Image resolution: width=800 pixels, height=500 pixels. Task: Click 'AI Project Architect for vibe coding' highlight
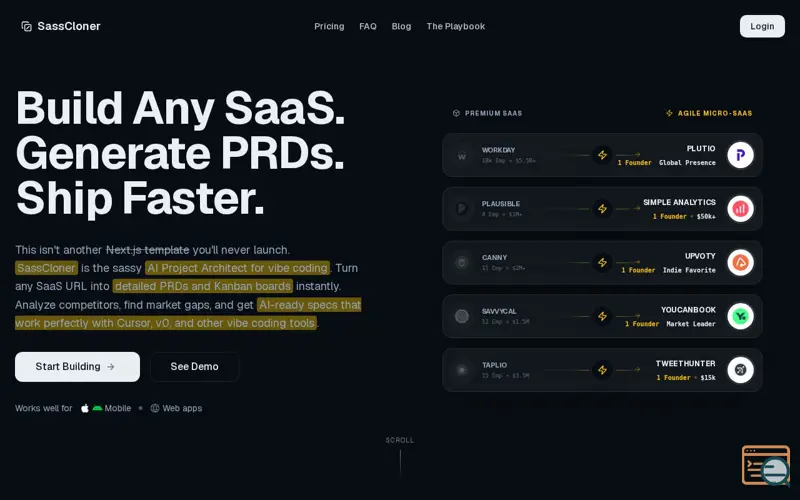237,268
